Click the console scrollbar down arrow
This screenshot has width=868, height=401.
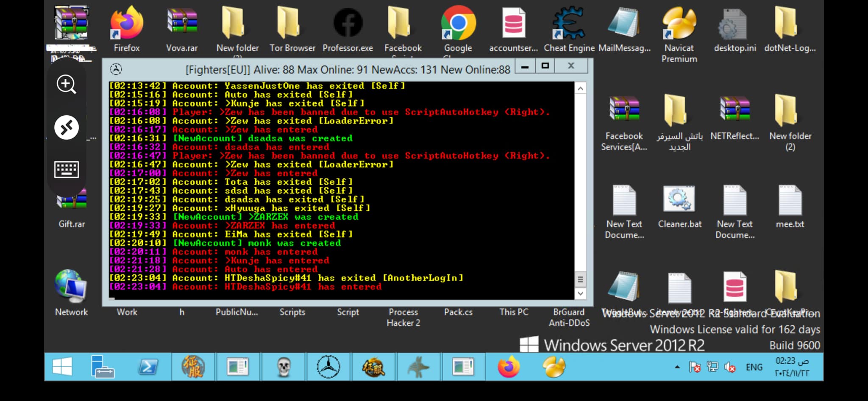click(580, 293)
